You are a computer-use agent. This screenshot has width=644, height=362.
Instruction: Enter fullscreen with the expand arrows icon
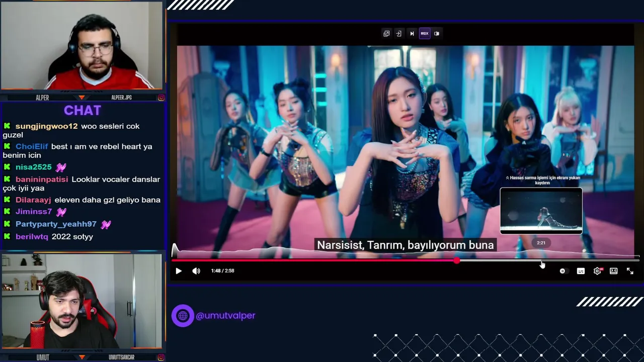(x=630, y=271)
